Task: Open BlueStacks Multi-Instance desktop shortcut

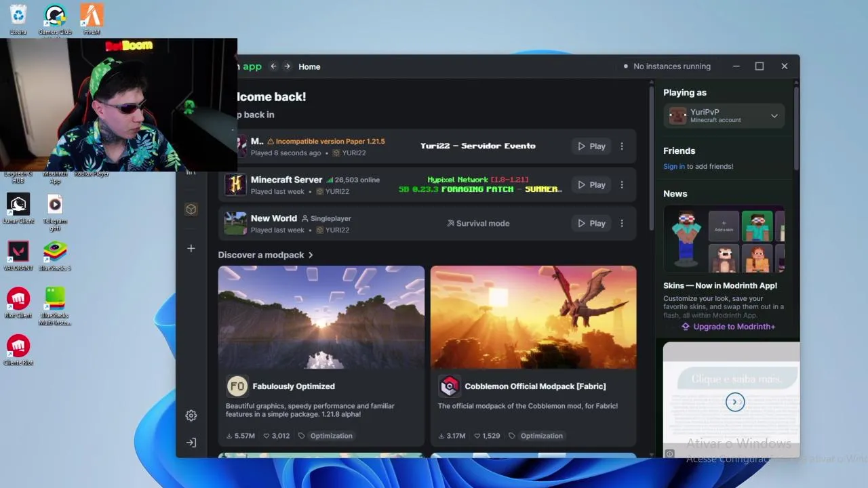Action: (x=55, y=306)
